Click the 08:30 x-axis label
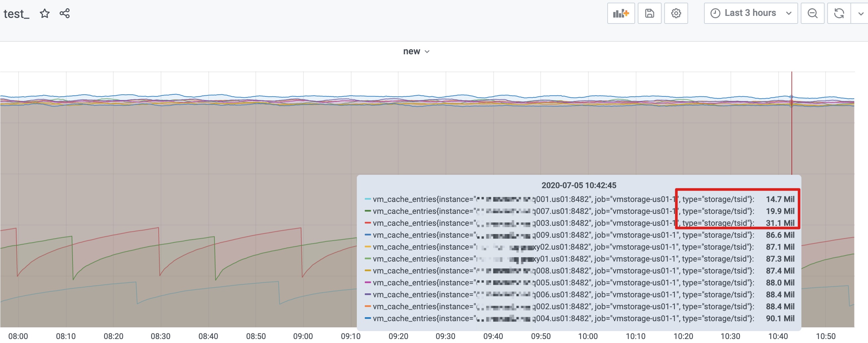 (x=160, y=336)
